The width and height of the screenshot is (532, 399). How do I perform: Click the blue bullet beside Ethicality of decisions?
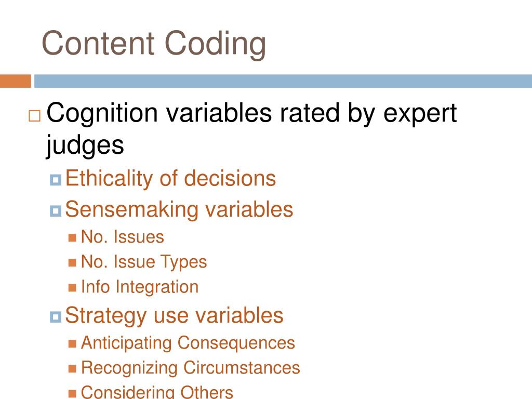56,180
